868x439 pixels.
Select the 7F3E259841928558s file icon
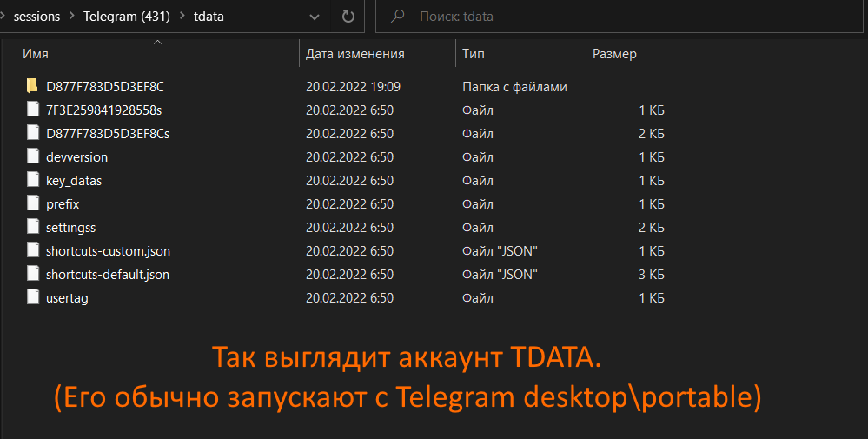(33, 110)
